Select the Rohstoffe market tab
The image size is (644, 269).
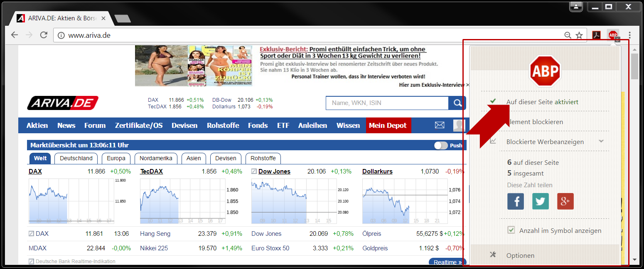click(263, 158)
